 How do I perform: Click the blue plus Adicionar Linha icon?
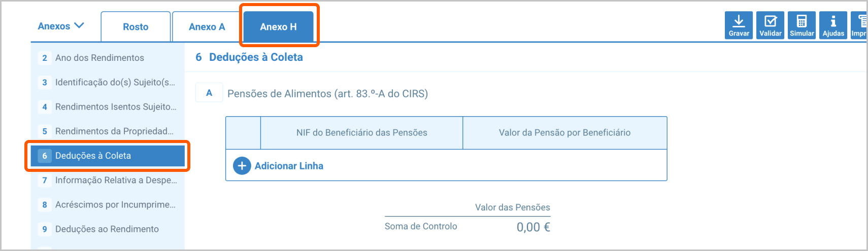(242, 166)
